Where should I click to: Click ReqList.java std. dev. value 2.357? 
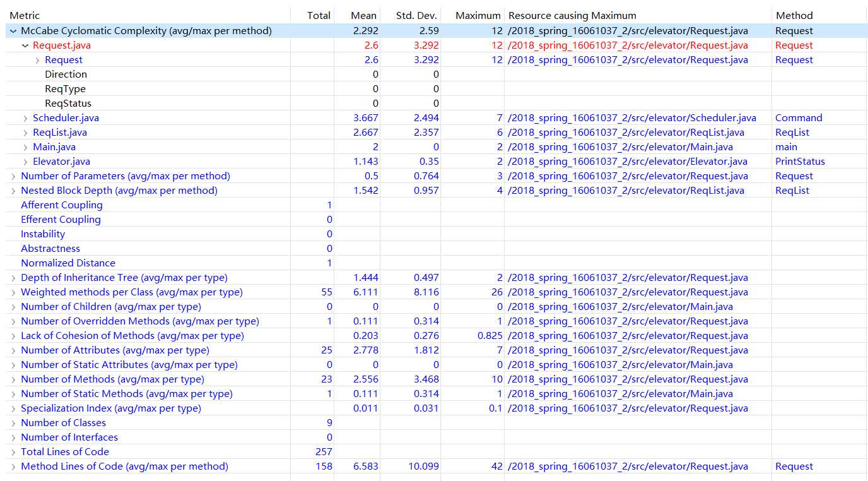(x=426, y=133)
